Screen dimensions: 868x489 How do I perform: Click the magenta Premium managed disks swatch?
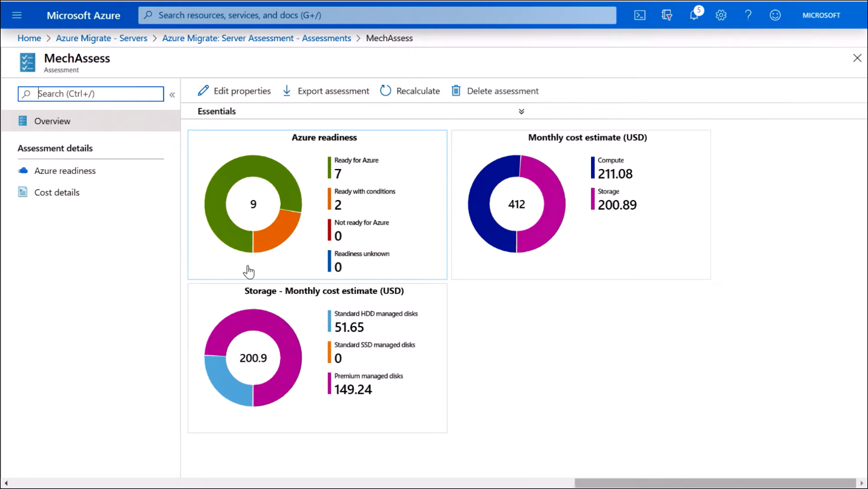coord(330,383)
